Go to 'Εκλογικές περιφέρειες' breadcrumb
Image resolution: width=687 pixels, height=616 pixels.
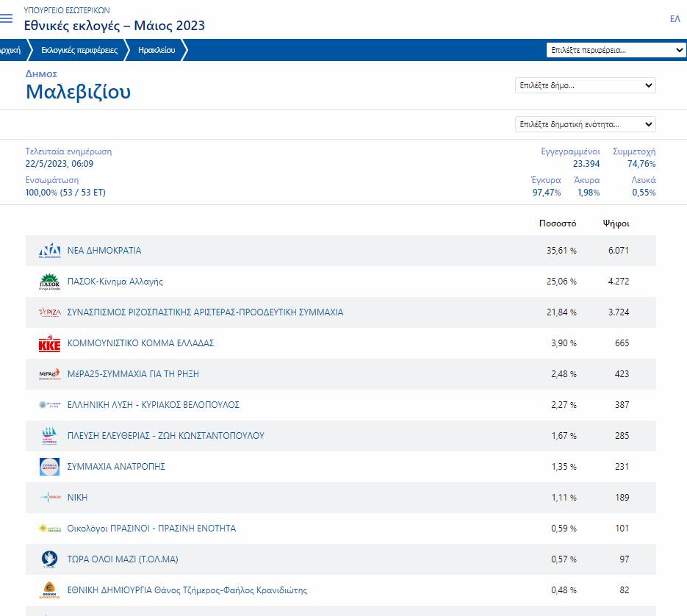tap(79, 50)
